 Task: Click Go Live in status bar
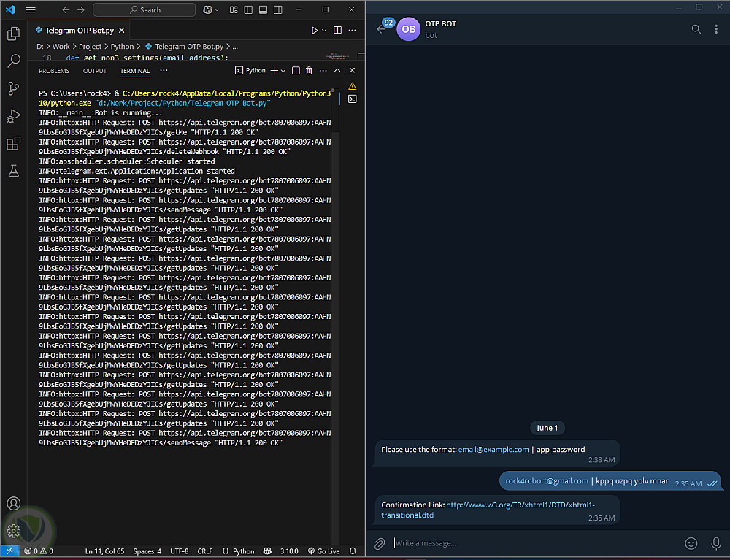pos(323,551)
